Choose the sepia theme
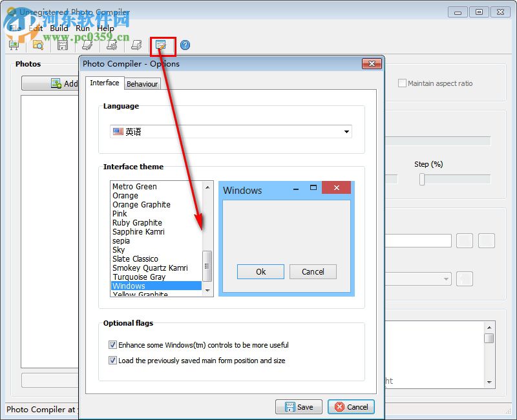The height and width of the screenshot is (420, 517). (x=156, y=240)
